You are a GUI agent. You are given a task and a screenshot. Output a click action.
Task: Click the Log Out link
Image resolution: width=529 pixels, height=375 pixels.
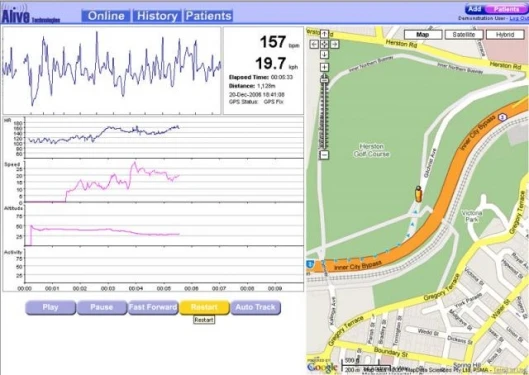pos(519,18)
